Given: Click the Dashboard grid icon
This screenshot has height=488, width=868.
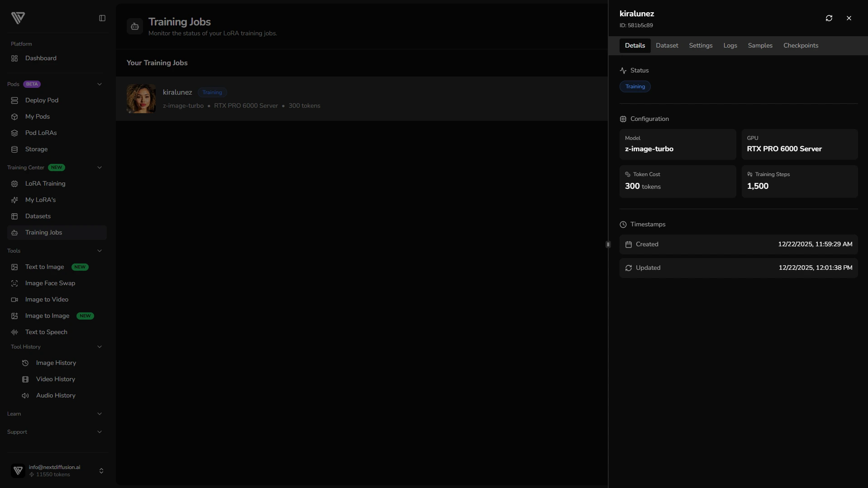Looking at the screenshot, I should (14, 58).
